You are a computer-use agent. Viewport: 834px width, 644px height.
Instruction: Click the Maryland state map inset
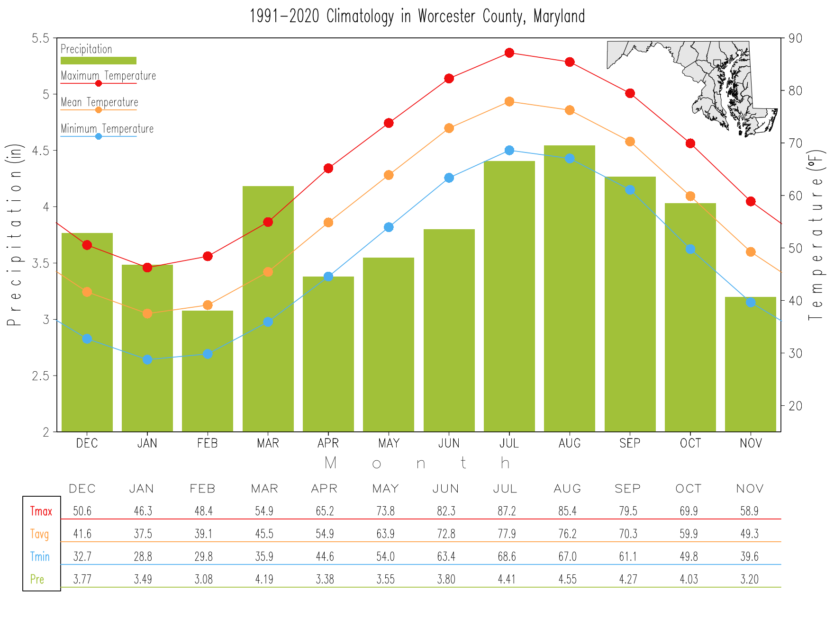692,89
